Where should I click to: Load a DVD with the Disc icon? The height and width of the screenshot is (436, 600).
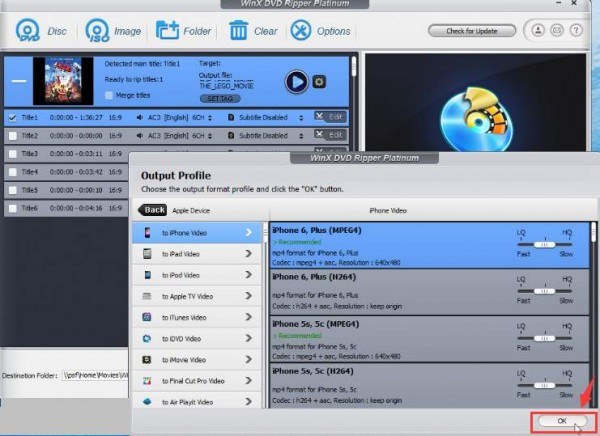point(28,30)
